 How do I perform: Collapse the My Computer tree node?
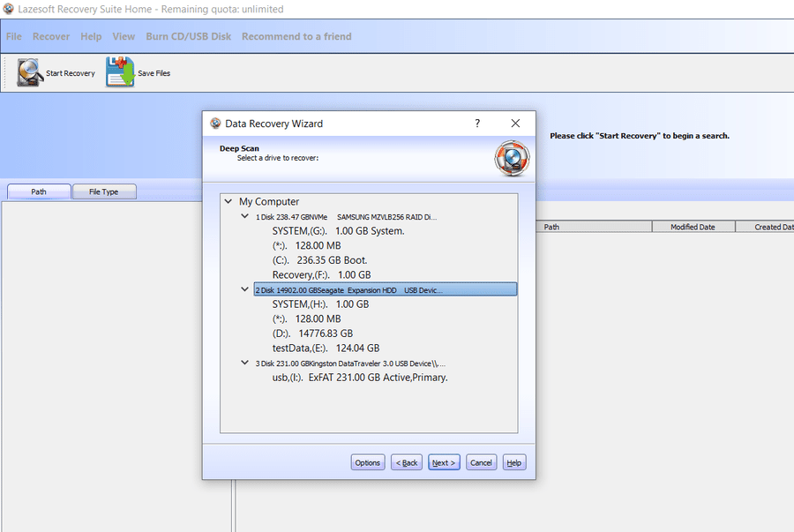(228, 201)
